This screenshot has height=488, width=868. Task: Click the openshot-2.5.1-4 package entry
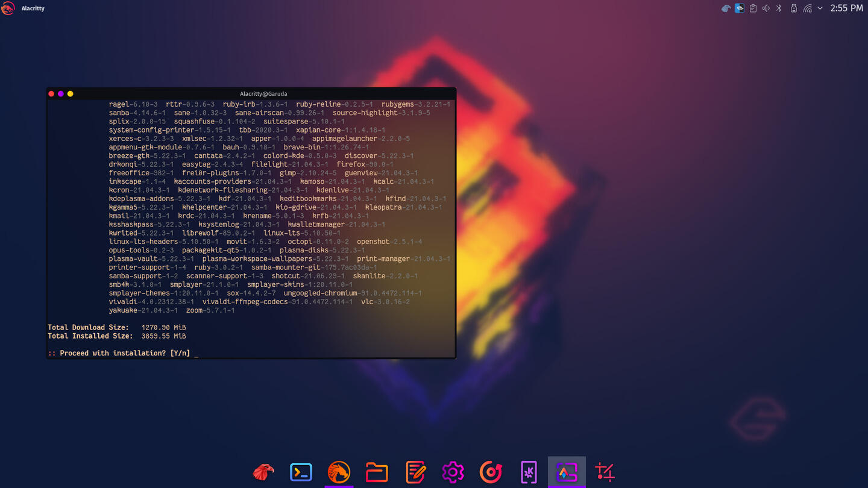tap(389, 242)
